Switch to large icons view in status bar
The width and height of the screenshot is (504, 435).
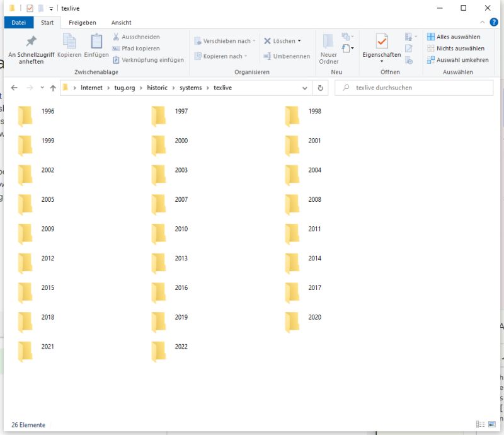click(492, 424)
